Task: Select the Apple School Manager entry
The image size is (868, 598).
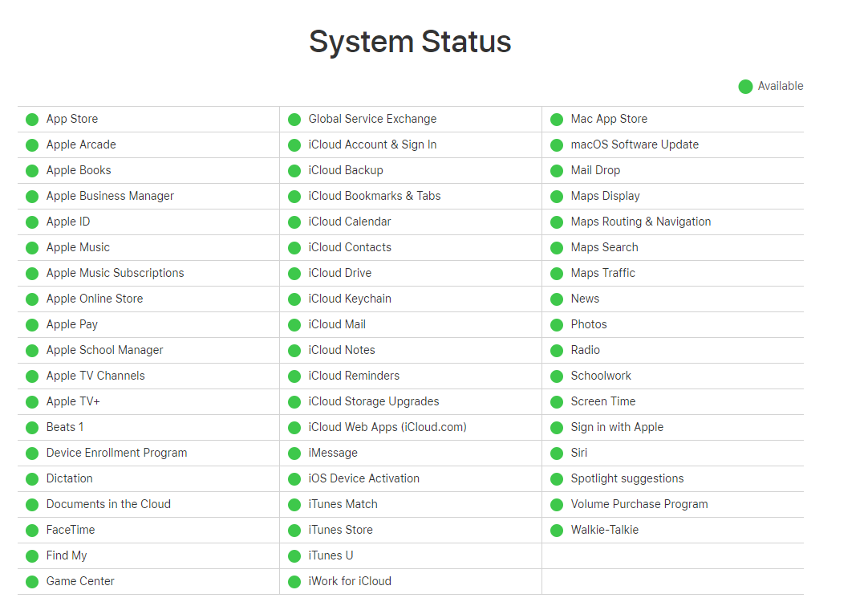Action: click(104, 350)
